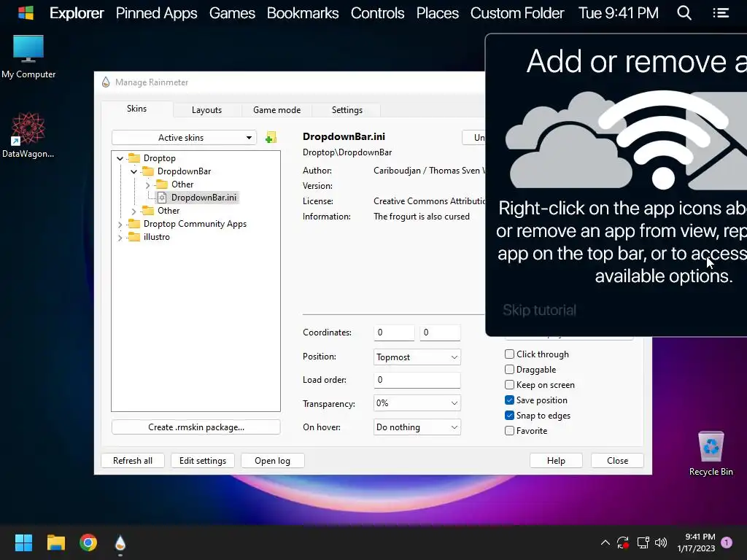
Task: Click the first Coordinates X input field
Action: point(394,332)
